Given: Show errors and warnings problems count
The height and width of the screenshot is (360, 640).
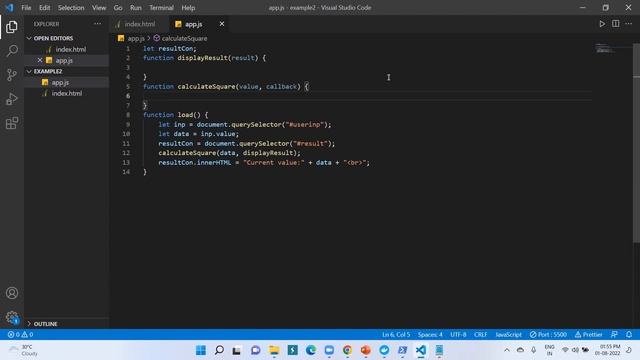Looking at the screenshot, I should (x=20, y=334).
